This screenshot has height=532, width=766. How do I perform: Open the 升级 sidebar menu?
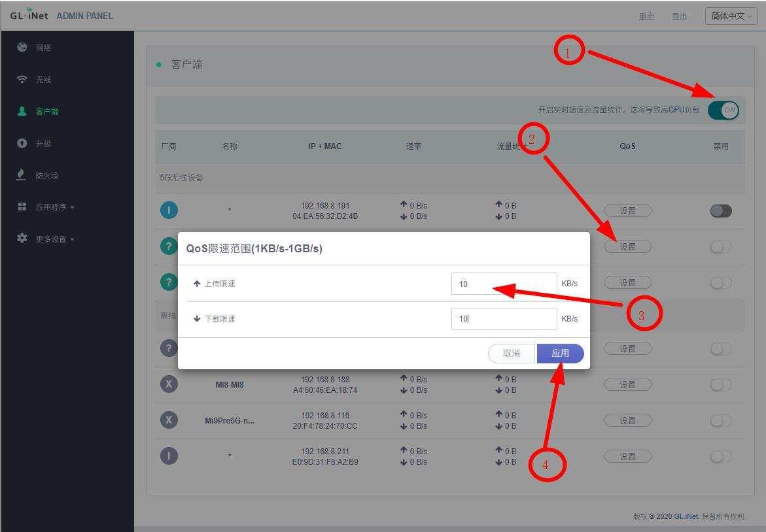43,144
